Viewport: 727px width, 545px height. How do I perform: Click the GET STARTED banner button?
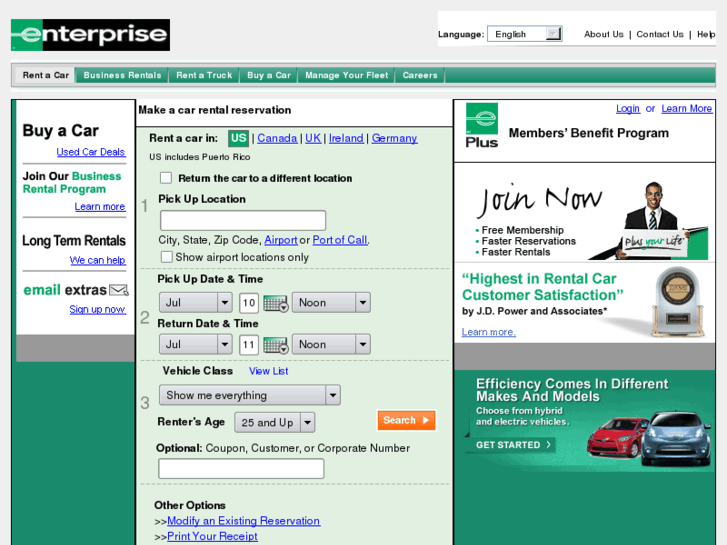513,445
